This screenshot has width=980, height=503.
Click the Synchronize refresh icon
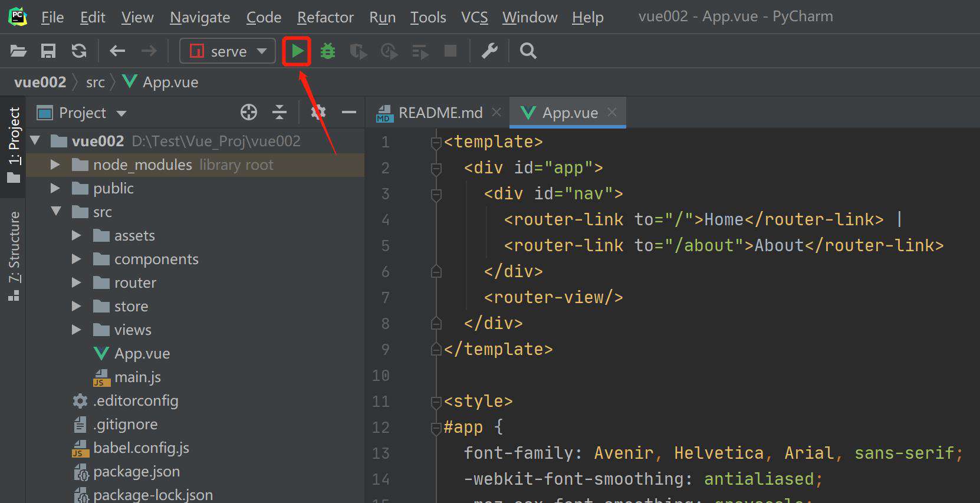79,51
